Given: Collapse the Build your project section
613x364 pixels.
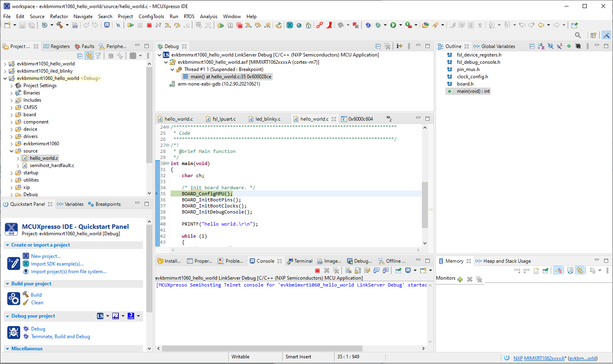Looking at the screenshot, I should (7, 284).
